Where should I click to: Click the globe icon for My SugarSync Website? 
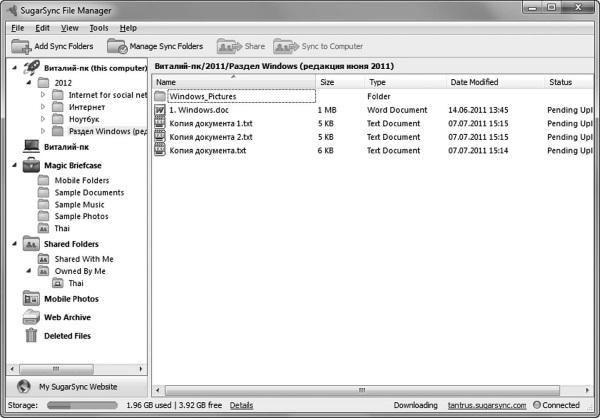point(24,387)
